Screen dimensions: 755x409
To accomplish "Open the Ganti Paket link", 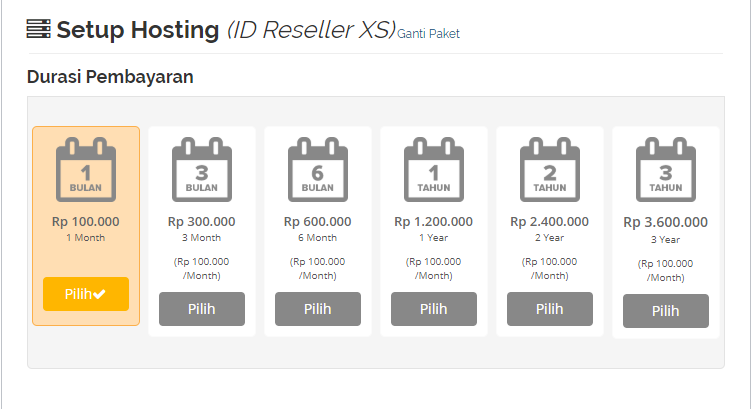I will [428, 34].
